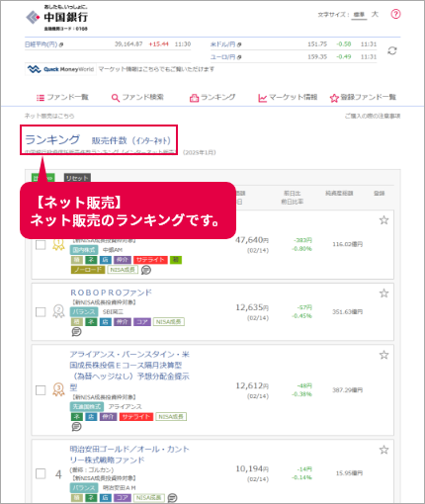Star the 47,640円 fund to register it
This screenshot has width=425, height=504.
pyautogui.click(x=383, y=220)
